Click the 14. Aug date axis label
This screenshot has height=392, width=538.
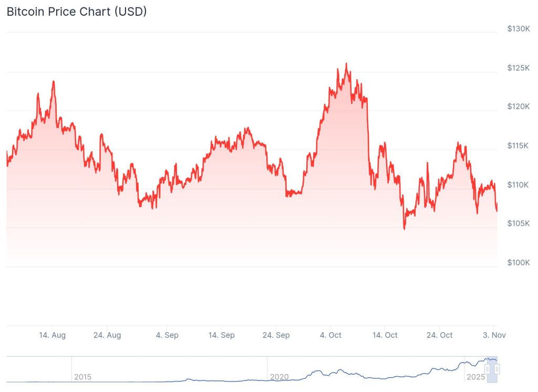coord(53,335)
